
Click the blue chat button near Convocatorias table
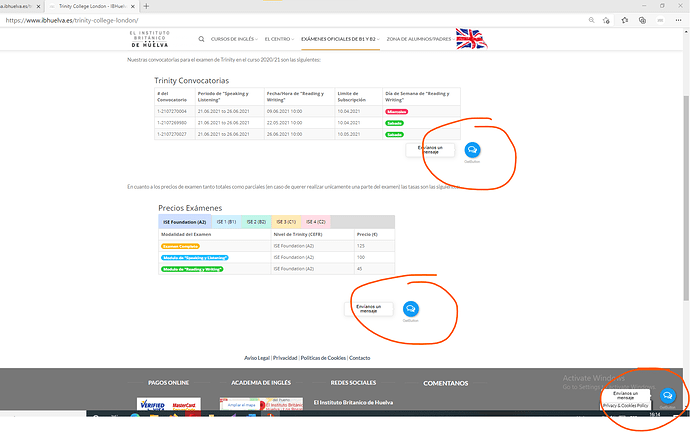pos(472,150)
